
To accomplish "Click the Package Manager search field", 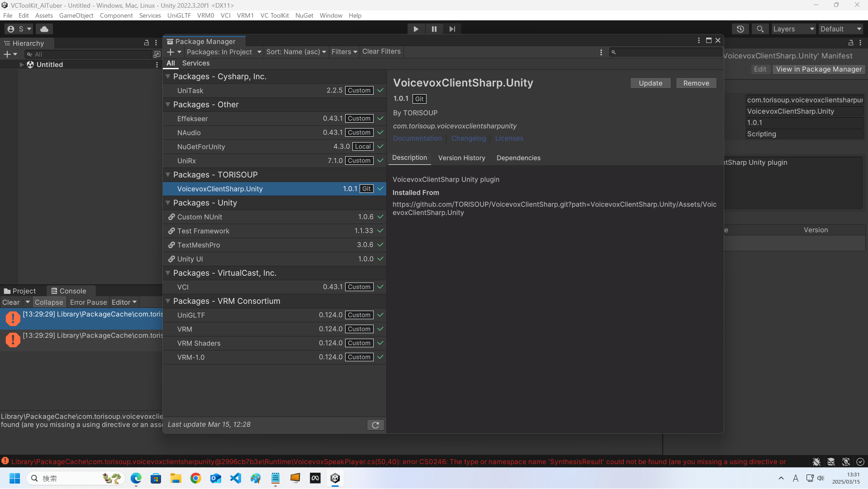I will tap(665, 53).
